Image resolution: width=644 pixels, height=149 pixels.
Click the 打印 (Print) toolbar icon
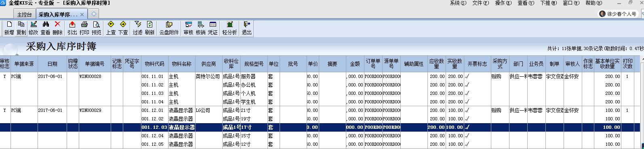pos(84,28)
